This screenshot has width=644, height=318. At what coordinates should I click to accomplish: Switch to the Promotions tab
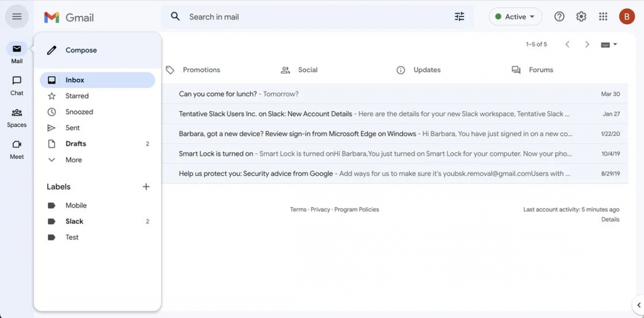click(x=193, y=70)
